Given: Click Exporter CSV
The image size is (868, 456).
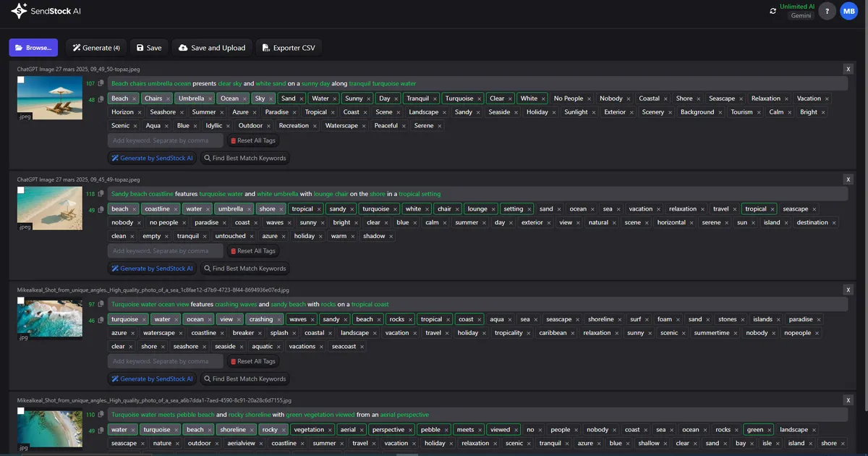Looking at the screenshot, I should pyautogui.click(x=287, y=48).
